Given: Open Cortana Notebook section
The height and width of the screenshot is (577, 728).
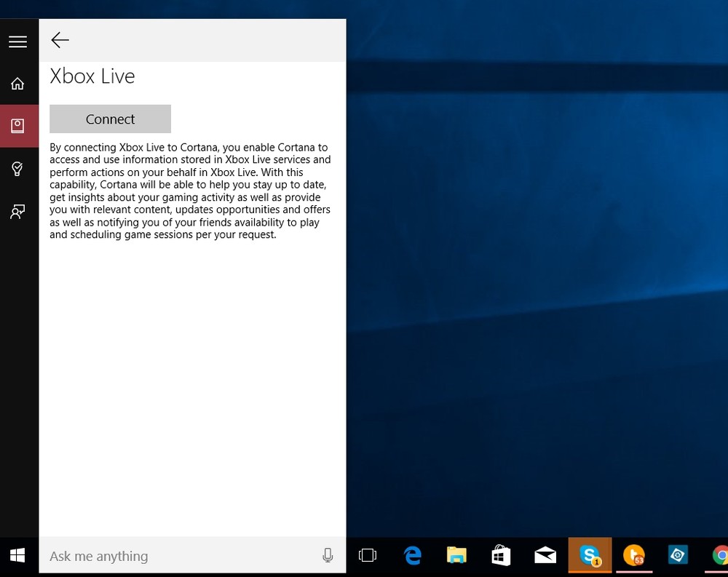Looking at the screenshot, I should (x=17, y=126).
